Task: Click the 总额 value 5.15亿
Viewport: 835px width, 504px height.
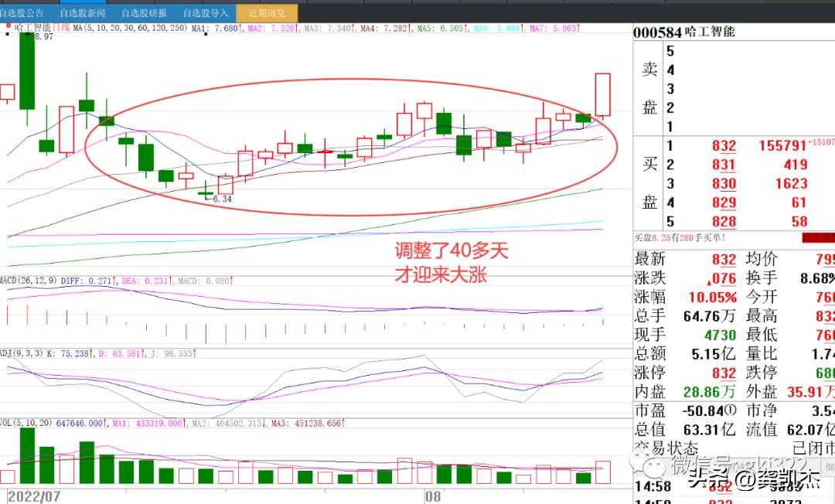Action: click(714, 354)
